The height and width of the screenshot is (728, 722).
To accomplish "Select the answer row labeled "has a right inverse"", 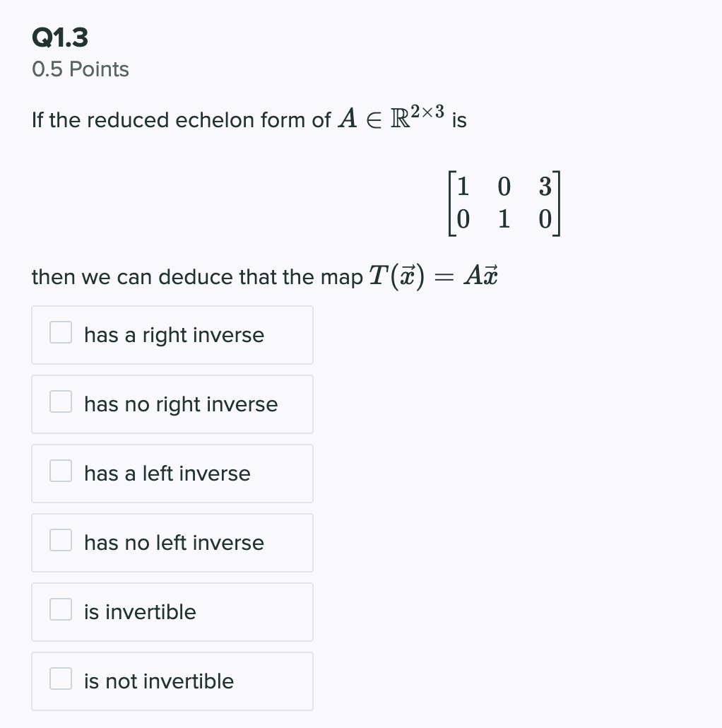I will tap(172, 334).
